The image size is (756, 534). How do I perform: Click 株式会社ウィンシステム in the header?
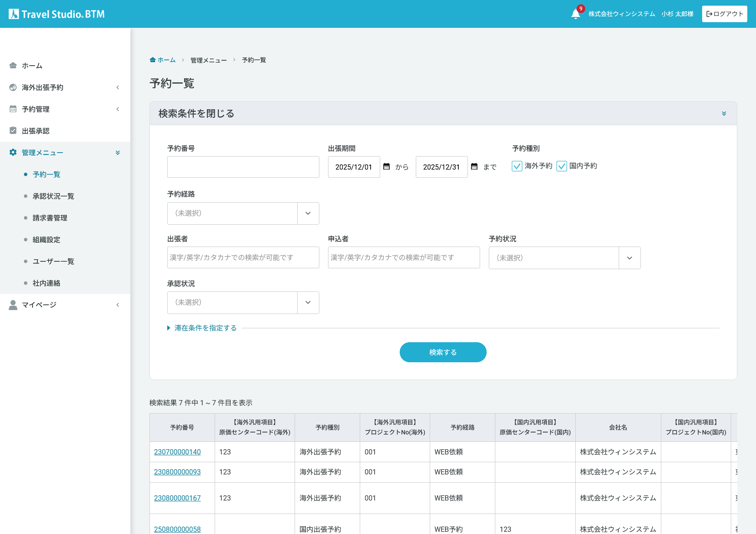point(622,14)
